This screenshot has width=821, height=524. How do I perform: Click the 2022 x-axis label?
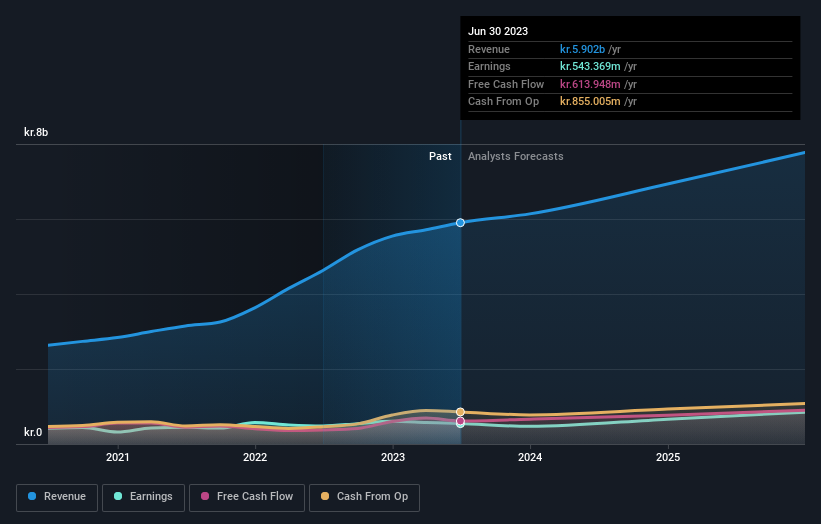click(x=255, y=457)
